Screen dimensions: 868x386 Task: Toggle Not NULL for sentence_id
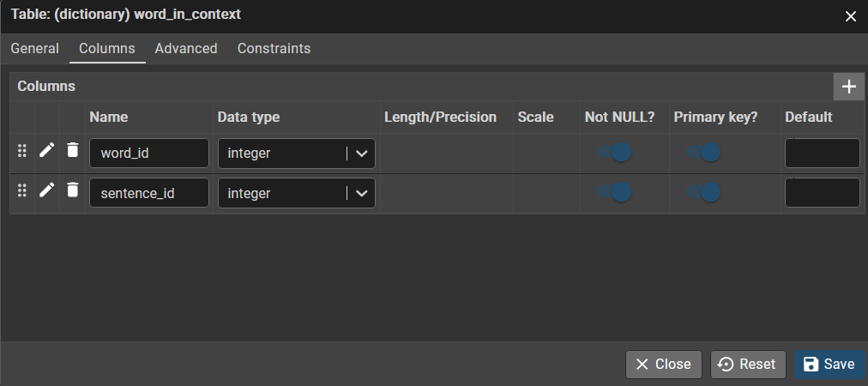coord(614,191)
